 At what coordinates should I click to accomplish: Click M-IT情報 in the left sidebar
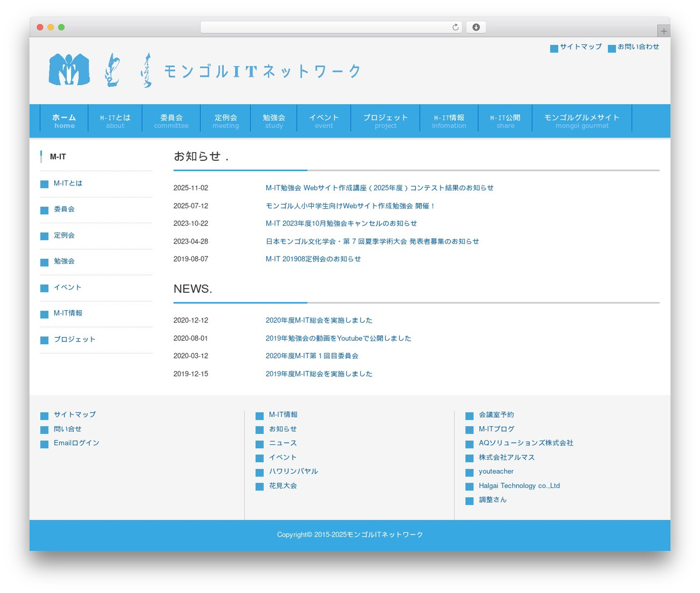point(68,313)
